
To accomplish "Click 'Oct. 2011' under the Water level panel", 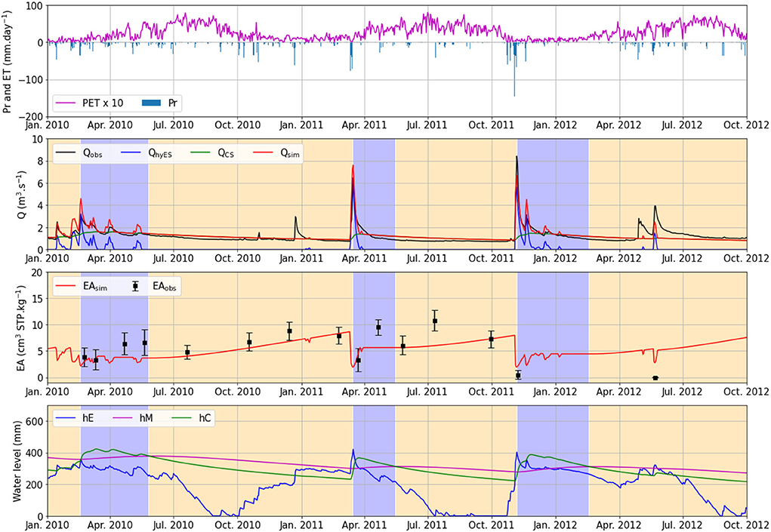I will [x=491, y=524].
